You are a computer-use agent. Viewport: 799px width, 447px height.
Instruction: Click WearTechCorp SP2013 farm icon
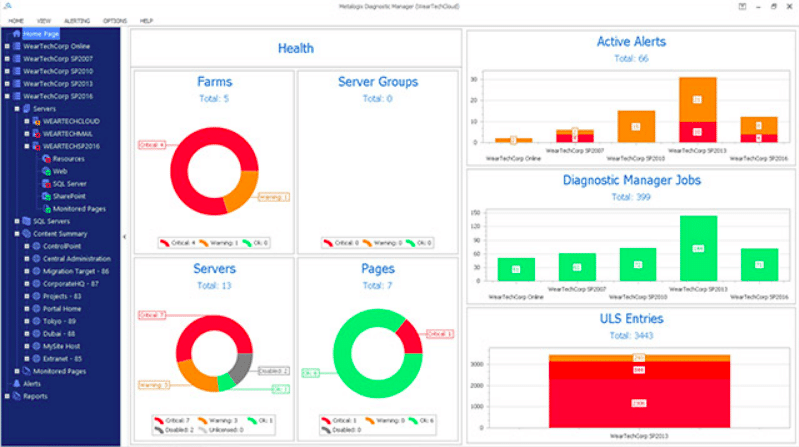click(16, 84)
